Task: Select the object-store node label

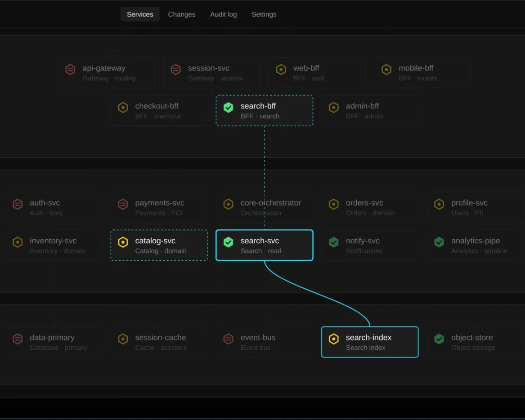Action: point(472,338)
